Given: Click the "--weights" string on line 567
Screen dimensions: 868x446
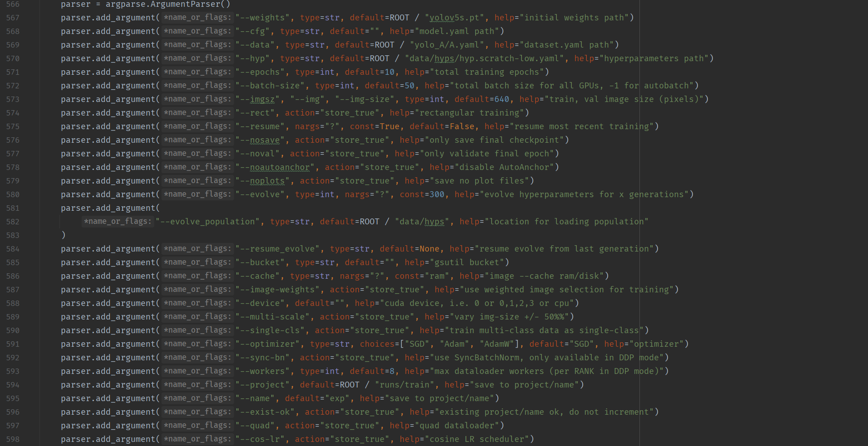Looking at the screenshot, I should click(x=262, y=18).
